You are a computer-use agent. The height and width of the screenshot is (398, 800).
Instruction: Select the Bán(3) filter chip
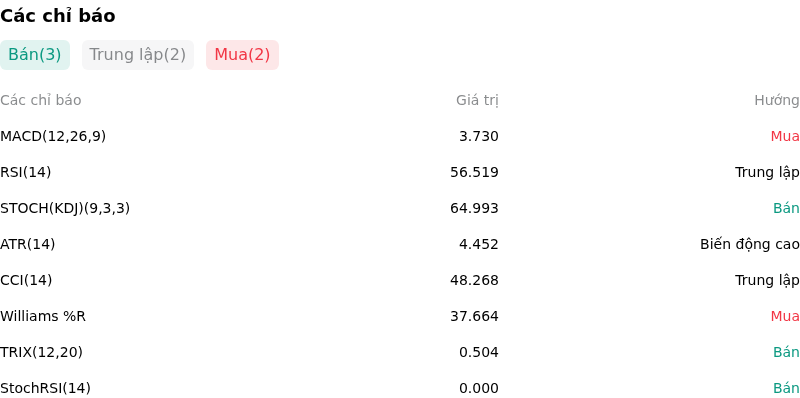click(35, 55)
